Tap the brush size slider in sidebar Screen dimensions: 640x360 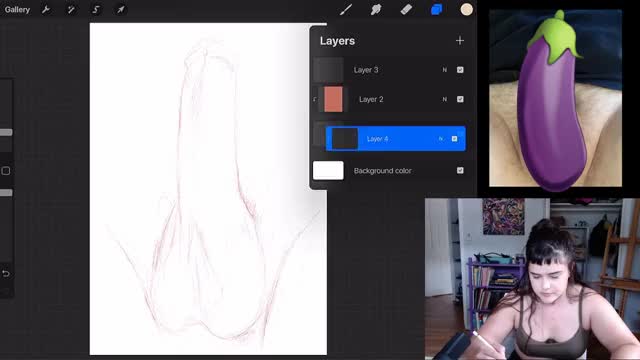6,132
